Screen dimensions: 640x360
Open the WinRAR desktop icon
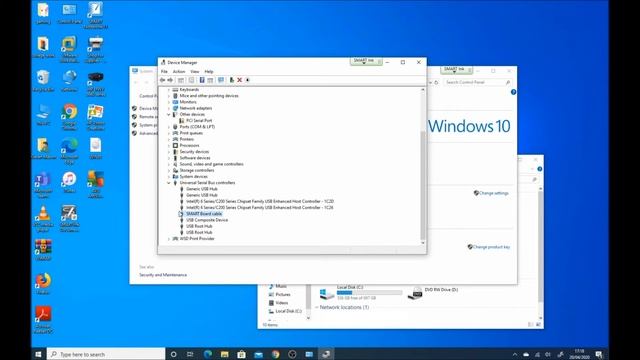click(x=43, y=249)
